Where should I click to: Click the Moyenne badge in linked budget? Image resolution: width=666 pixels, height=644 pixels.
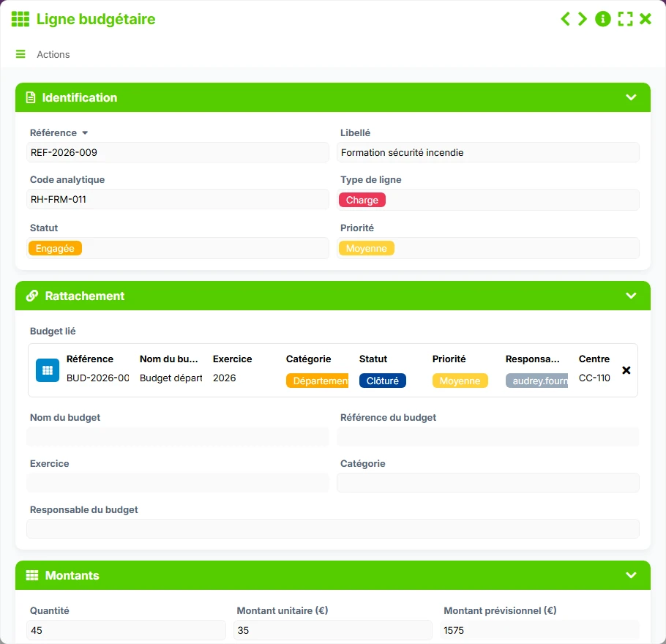460,381
